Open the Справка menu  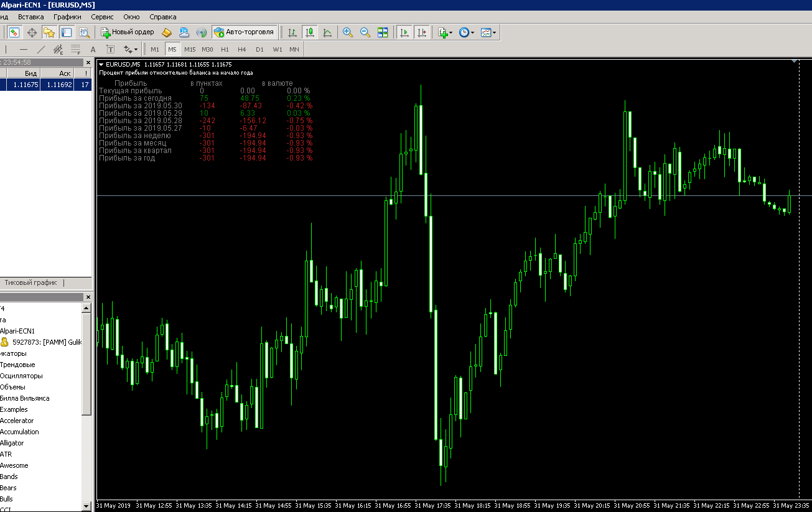pyautogui.click(x=163, y=17)
